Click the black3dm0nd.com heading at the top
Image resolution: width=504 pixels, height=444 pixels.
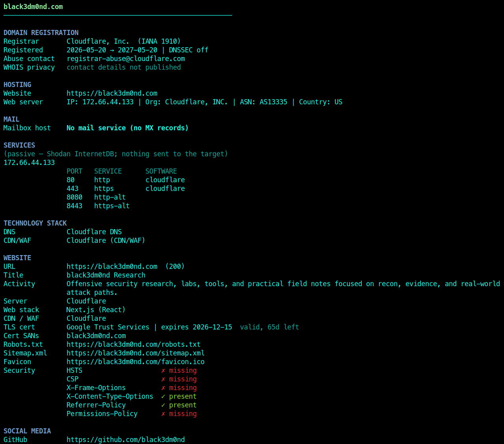coord(33,7)
